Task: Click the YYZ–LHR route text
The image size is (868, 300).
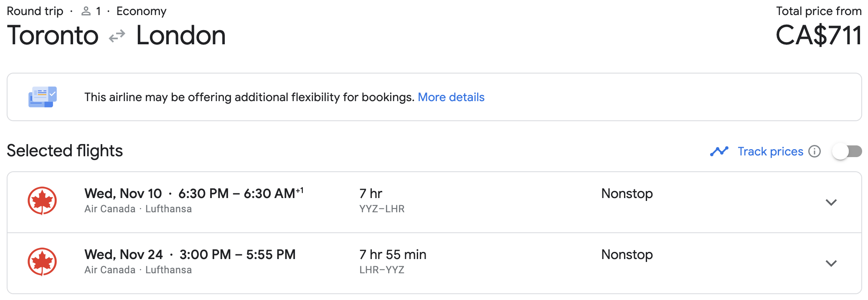Action: point(382,209)
